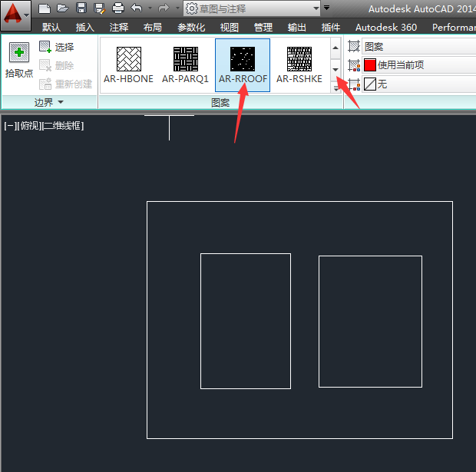The height and width of the screenshot is (472, 476).
Task: Switch to the 视图 ribbon tab
Action: coord(230,28)
